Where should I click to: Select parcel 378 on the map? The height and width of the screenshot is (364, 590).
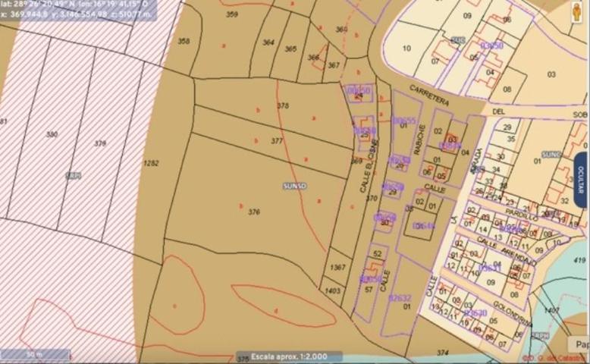point(283,106)
